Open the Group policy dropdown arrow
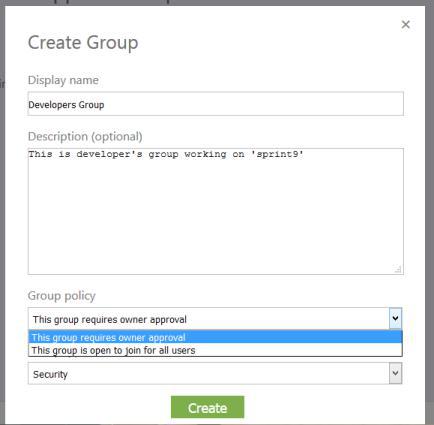 point(395,318)
